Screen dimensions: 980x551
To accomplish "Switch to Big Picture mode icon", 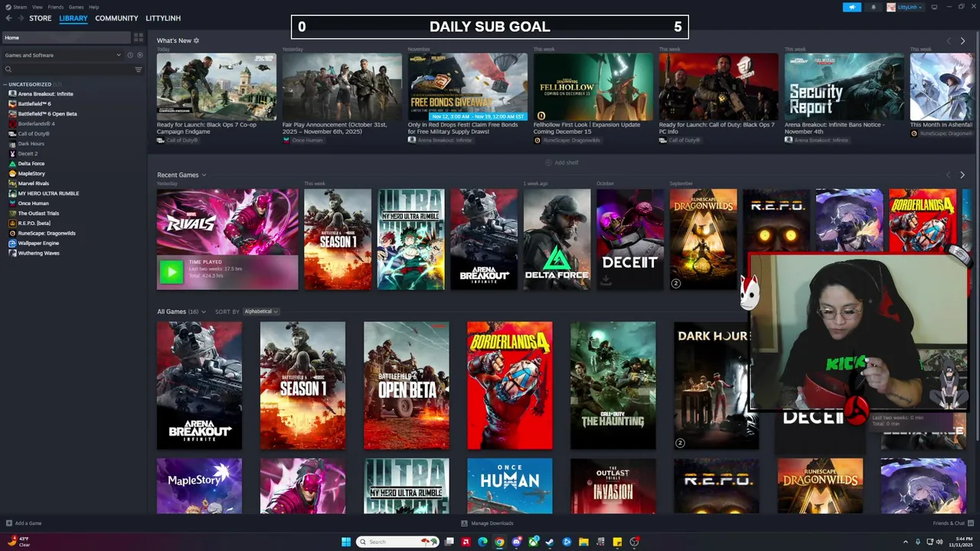I will [x=934, y=7].
